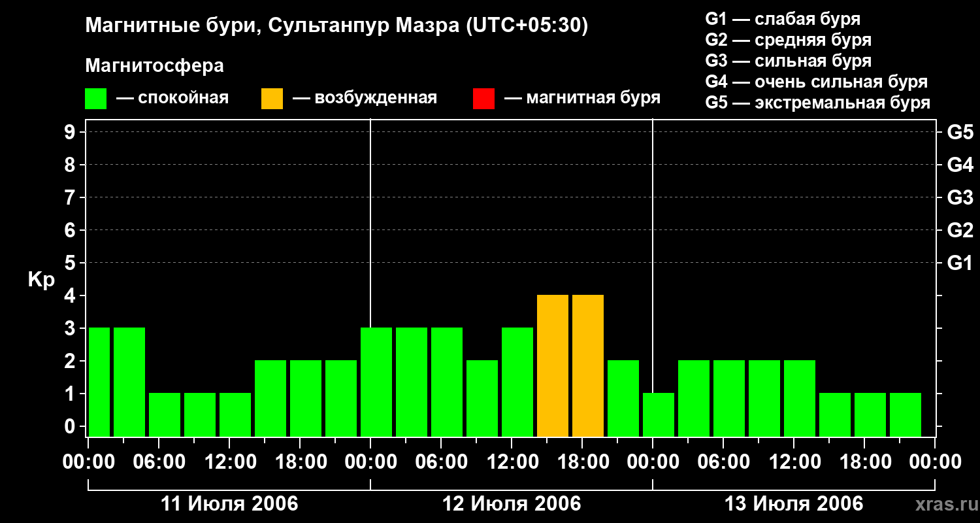Image resolution: width=980 pixels, height=523 pixels.
Task: Click the 06:00 time label for 13 July
Action: tap(723, 462)
